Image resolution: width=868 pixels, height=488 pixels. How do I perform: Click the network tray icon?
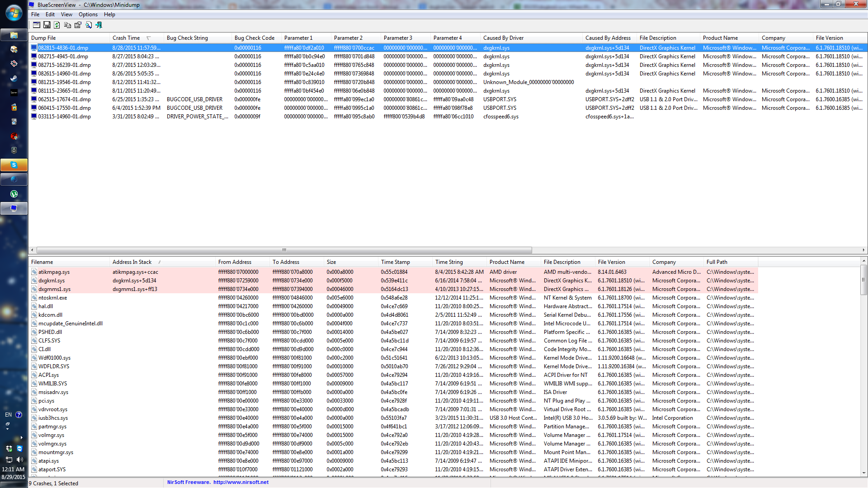point(9,460)
